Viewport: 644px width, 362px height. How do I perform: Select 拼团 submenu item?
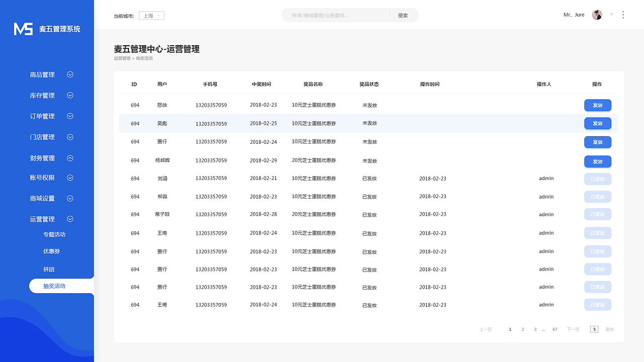[49, 269]
